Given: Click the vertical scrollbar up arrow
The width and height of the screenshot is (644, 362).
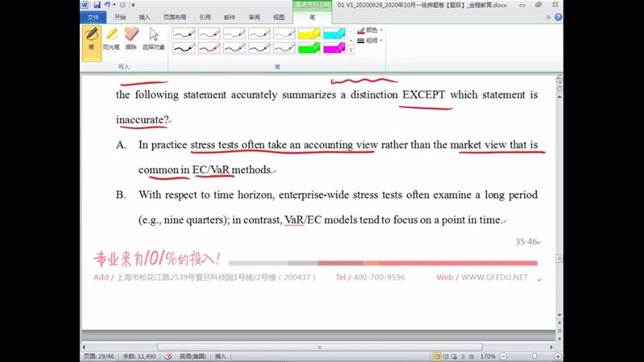Looking at the screenshot, I should 559,97.
